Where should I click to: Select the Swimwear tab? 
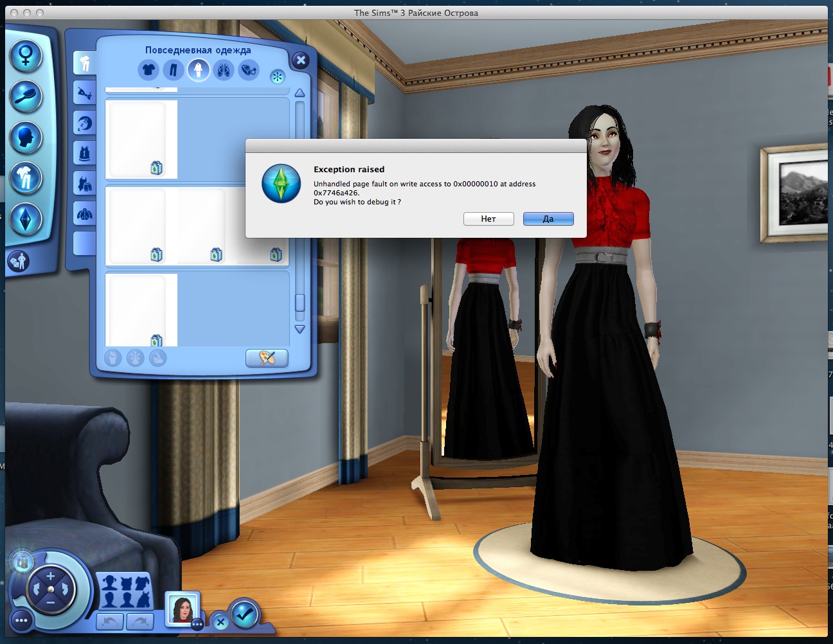coord(84,183)
